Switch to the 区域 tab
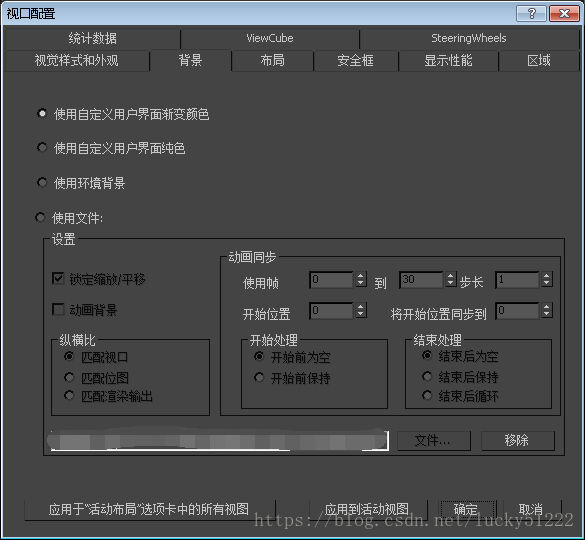Viewport: 585px width, 540px height. click(x=539, y=60)
